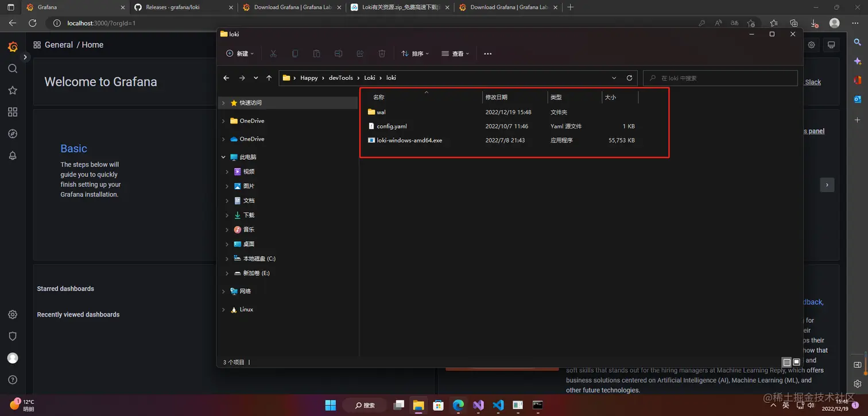Open Alerting bell icon in Grafana sidebar
This screenshot has width=868, height=416.
13,156
